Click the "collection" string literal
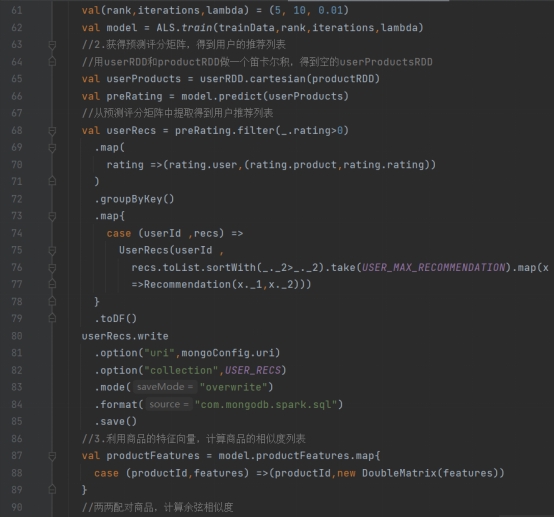Screen dimensions: 554x518 (181, 370)
